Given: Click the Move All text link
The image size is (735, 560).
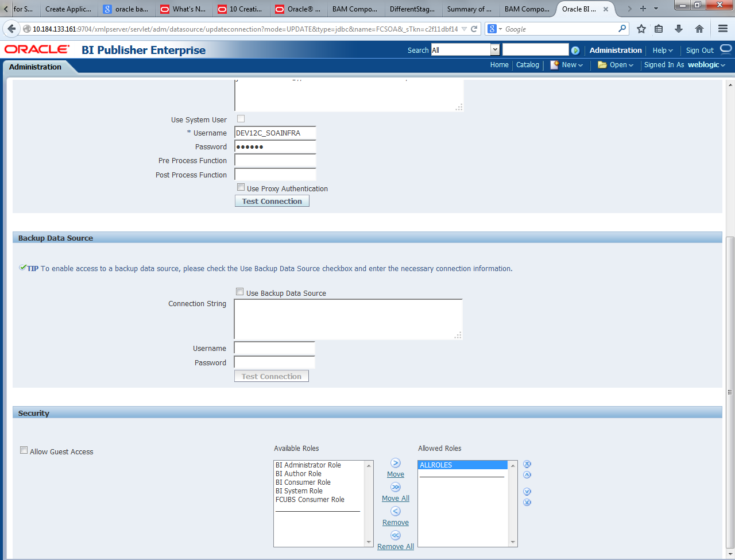Looking at the screenshot, I should coord(396,499).
